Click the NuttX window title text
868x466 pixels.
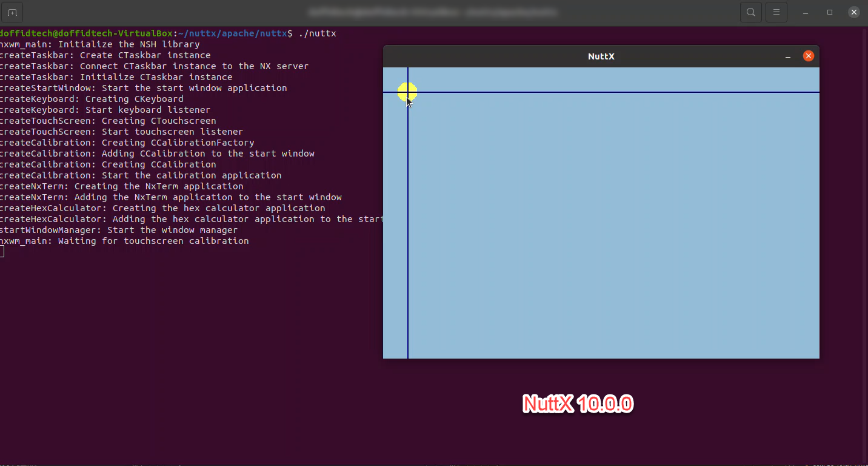pyautogui.click(x=601, y=56)
